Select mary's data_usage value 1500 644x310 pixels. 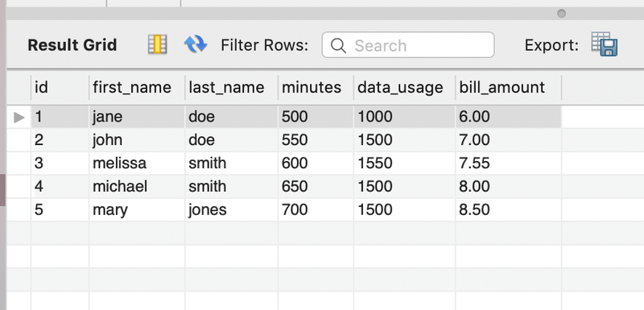[x=405, y=210]
